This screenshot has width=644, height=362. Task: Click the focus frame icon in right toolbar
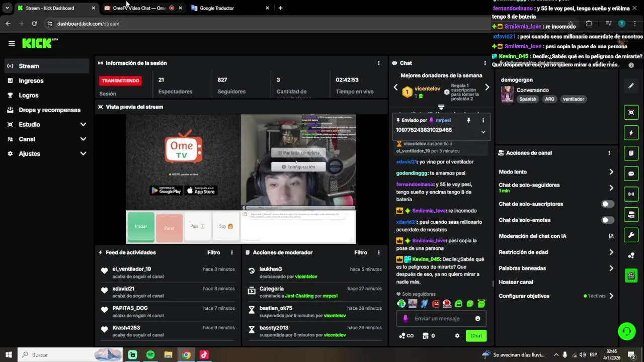tap(631, 112)
